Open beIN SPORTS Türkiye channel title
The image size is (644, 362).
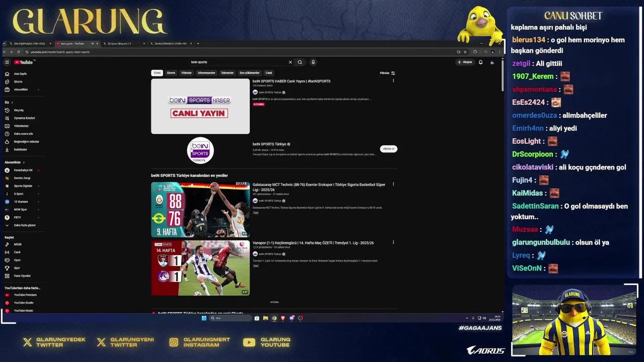269,144
